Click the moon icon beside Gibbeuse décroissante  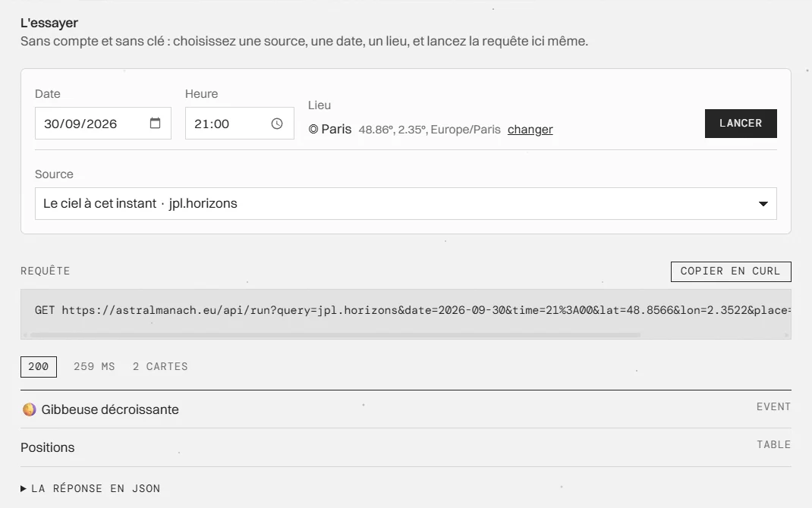pyautogui.click(x=29, y=409)
